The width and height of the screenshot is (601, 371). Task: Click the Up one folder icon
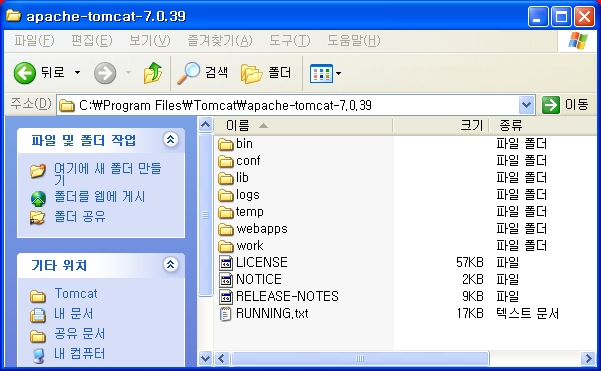click(x=153, y=72)
